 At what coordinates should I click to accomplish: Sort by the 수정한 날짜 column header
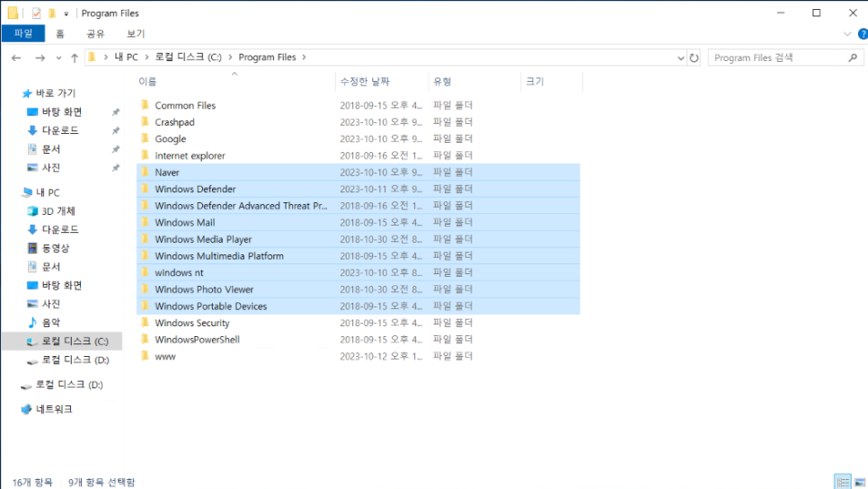365,81
